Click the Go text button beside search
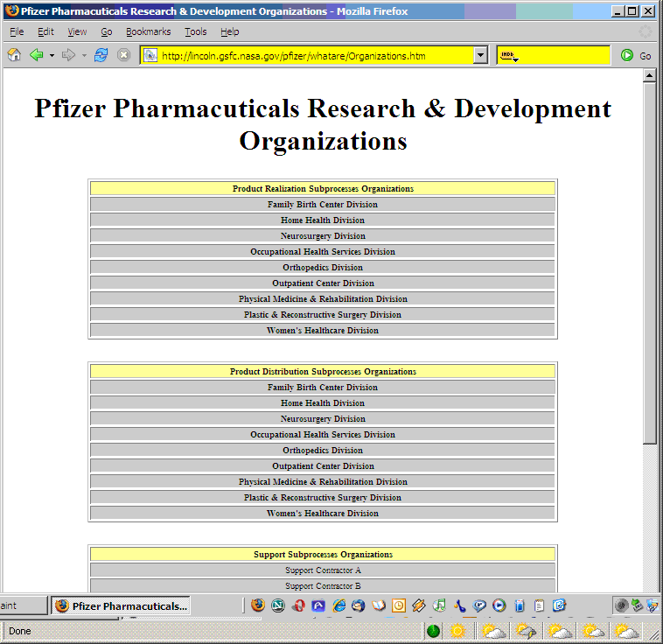663x644 pixels. coord(645,56)
